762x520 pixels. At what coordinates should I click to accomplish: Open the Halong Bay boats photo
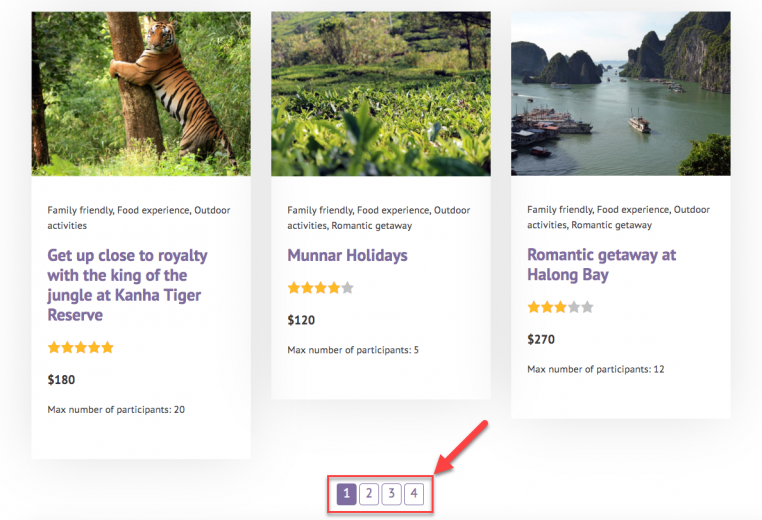(620, 93)
